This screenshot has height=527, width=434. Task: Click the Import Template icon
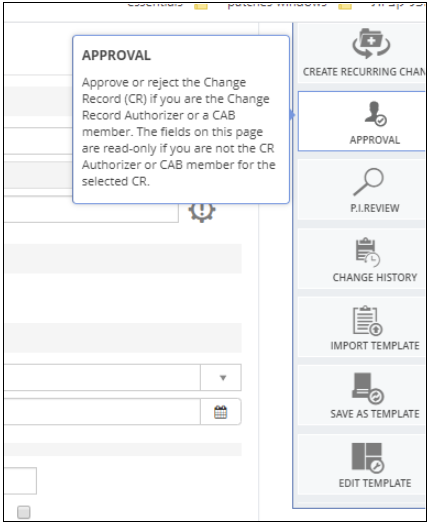tap(367, 321)
